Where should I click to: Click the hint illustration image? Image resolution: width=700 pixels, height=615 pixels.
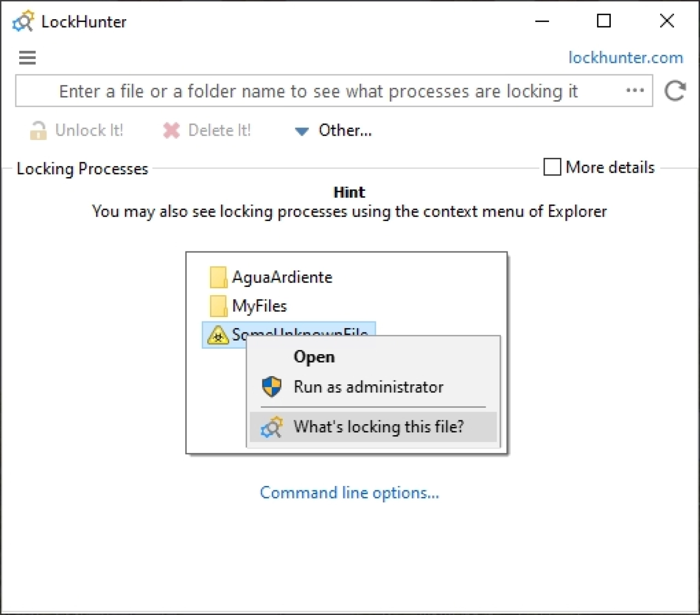click(x=347, y=353)
